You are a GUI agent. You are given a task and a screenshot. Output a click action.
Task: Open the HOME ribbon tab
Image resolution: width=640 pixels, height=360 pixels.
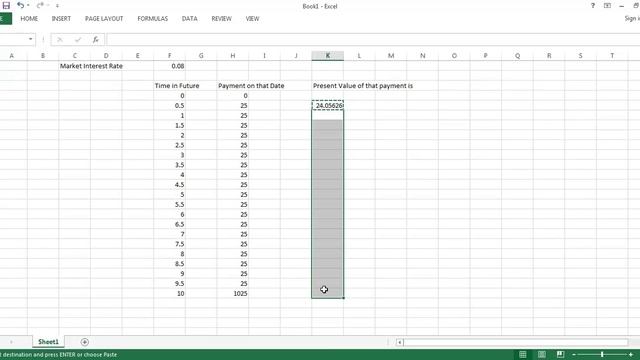coord(29,19)
